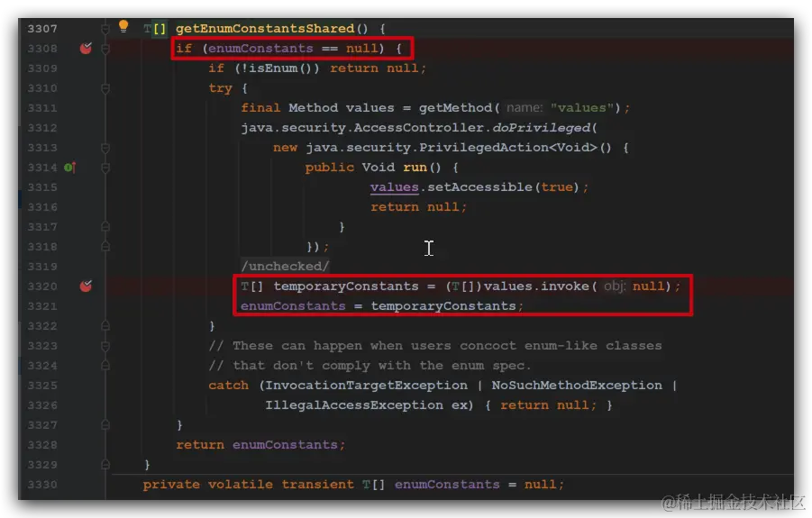Click fold end marker at line 3322
Image resolution: width=812 pixels, height=518 pixels.
[105, 326]
